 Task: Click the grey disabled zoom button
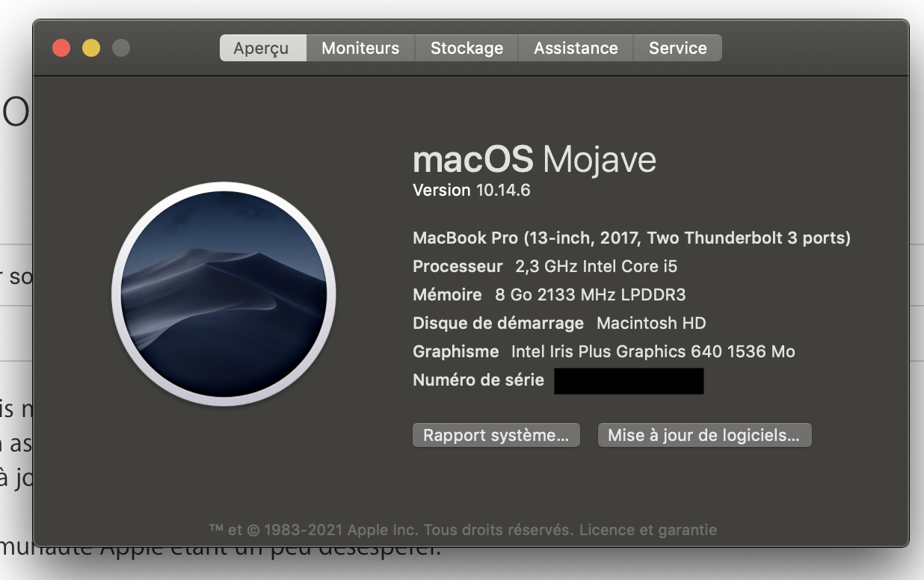(120, 48)
